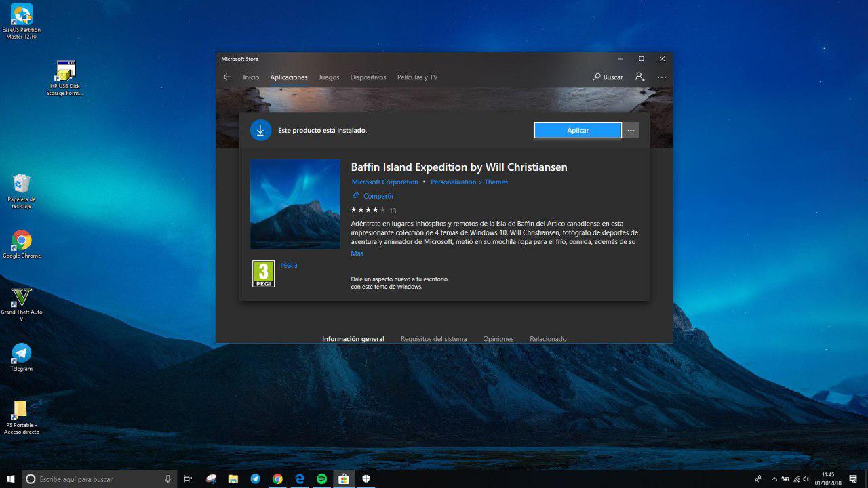Select the Grand Theft Auto V shortcut
868x488 pixels.
click(x=22, y=304)
